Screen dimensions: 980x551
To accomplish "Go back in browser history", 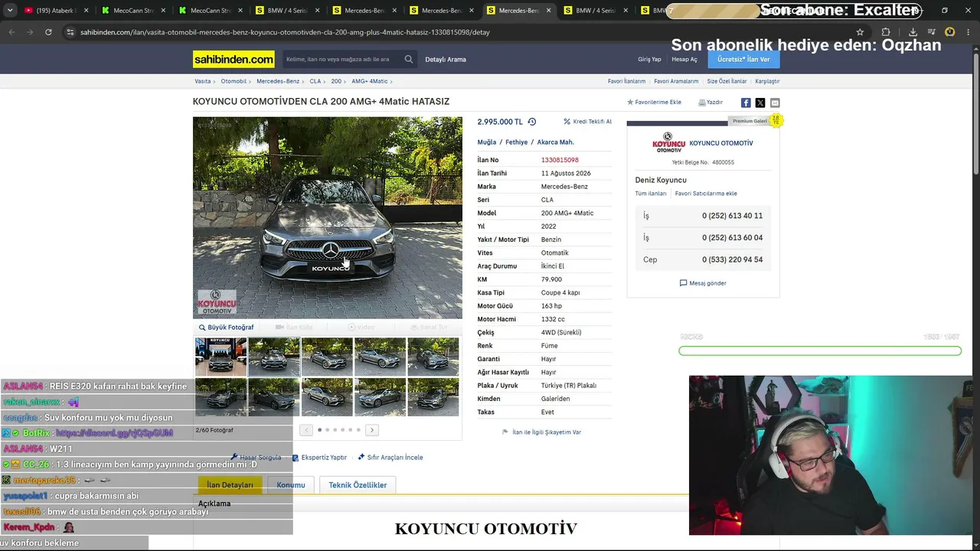I will click(11, 32).
